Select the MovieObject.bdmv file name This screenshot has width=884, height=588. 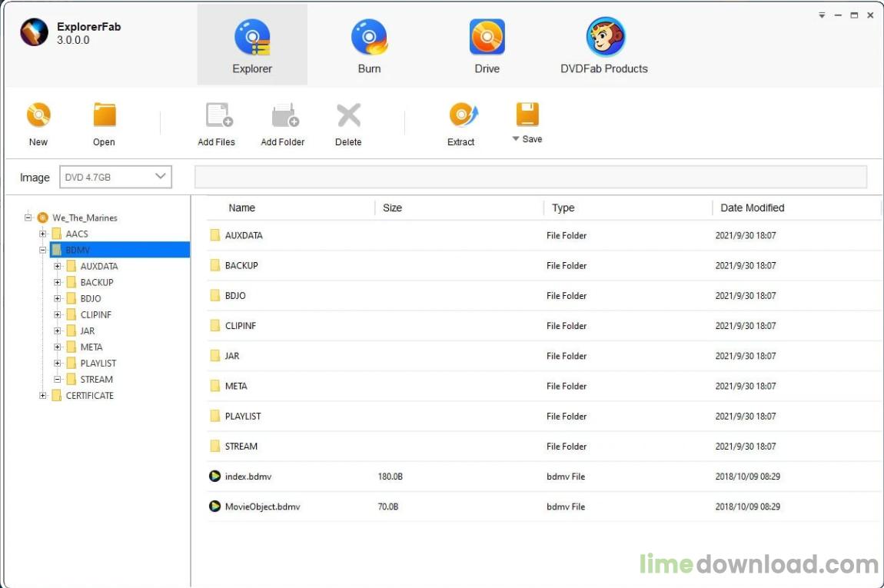pos(262,507)
